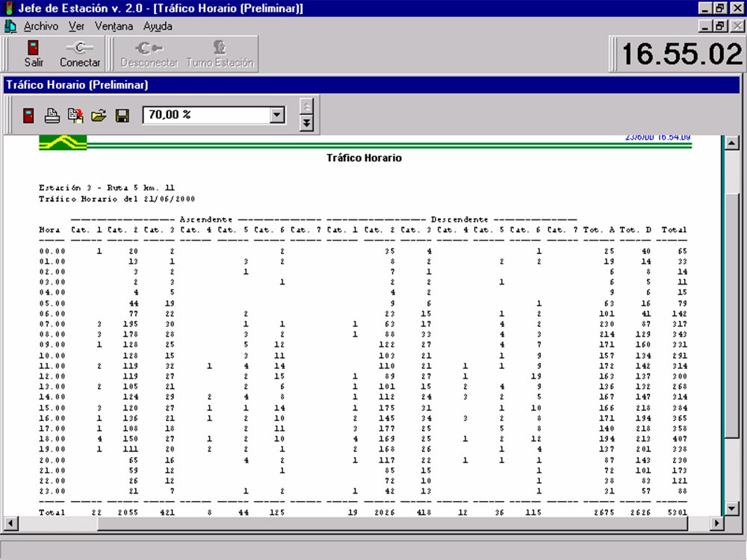The image size is (747, 560).
Task: Open the Ayuda menu
Action: (x=158, y=26)
